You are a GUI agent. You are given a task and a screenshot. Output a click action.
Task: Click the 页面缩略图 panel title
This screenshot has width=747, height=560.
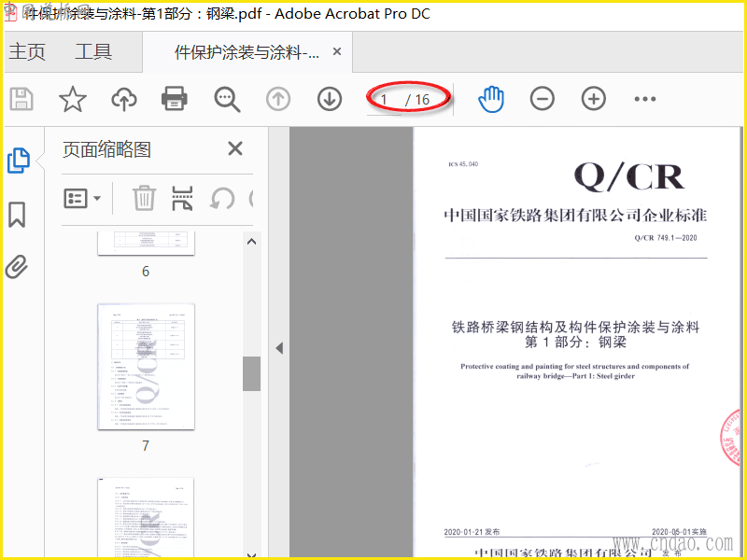[106, 149]
